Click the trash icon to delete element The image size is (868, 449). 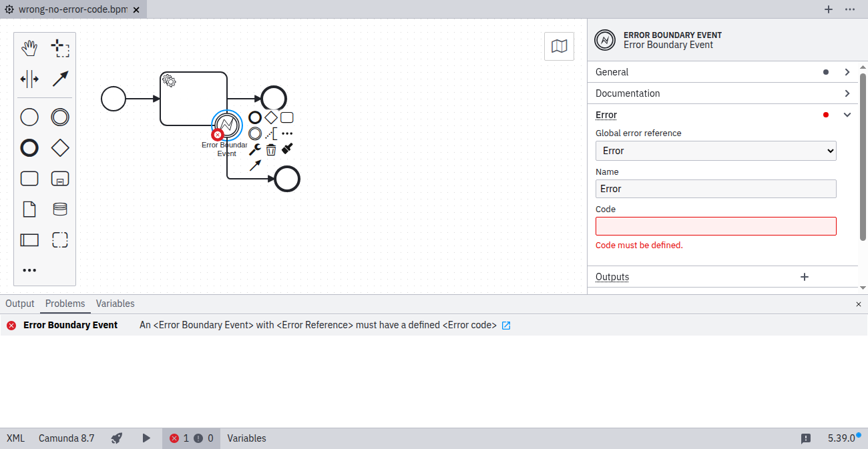point(271,149)
